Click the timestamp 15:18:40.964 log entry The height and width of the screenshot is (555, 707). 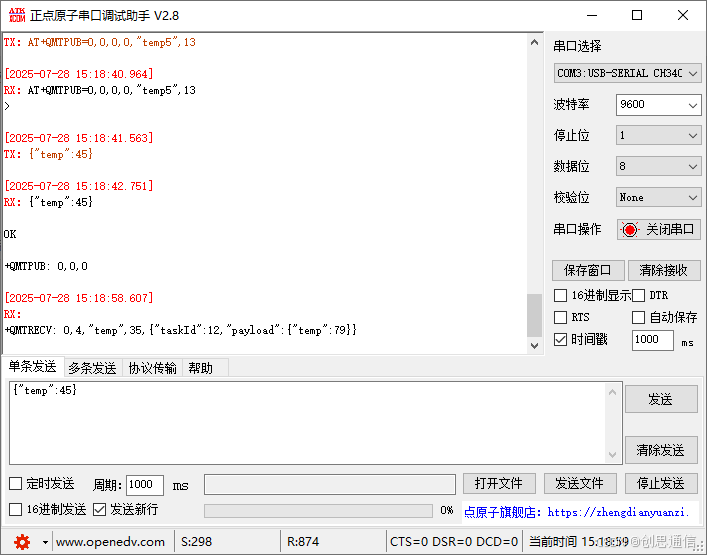pos(79,74)
